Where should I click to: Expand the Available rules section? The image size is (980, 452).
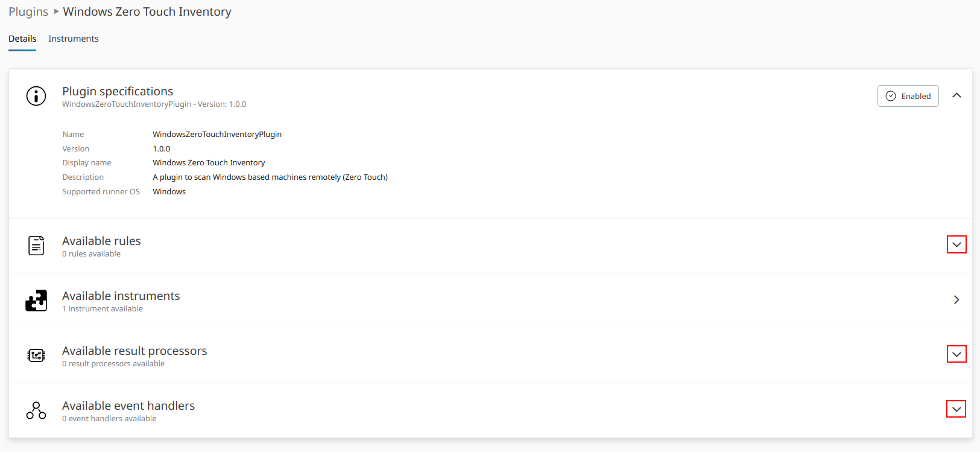pyautogui.click(x=956, y=244)
